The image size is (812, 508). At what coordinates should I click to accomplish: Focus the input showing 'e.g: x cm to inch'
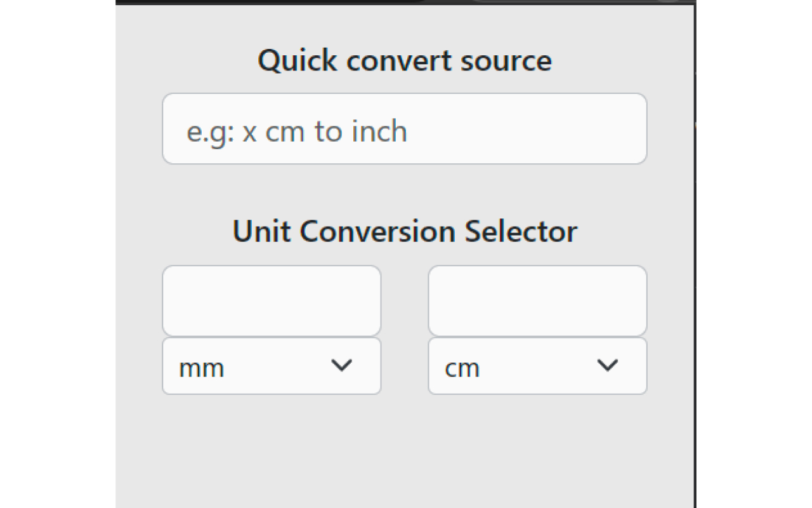pos(404,129)
